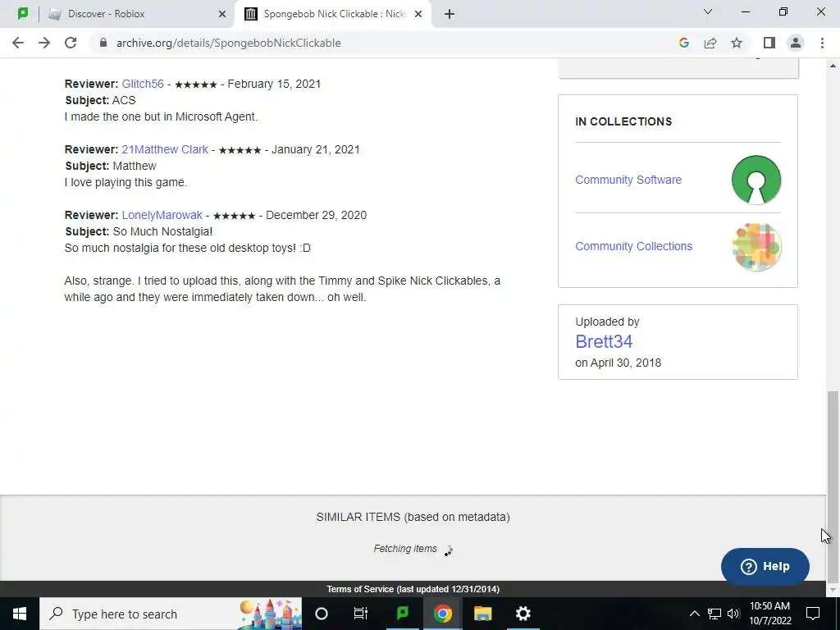Click the 'So Much Nostalgia!' subject text
The image size is (840, 630).
tap(163, 232)
